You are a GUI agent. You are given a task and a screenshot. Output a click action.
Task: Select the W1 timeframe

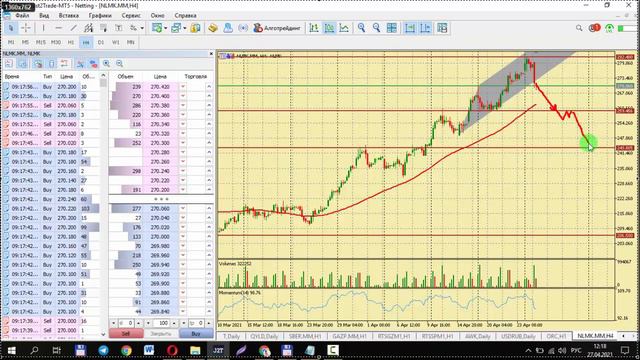click(116, 42)
